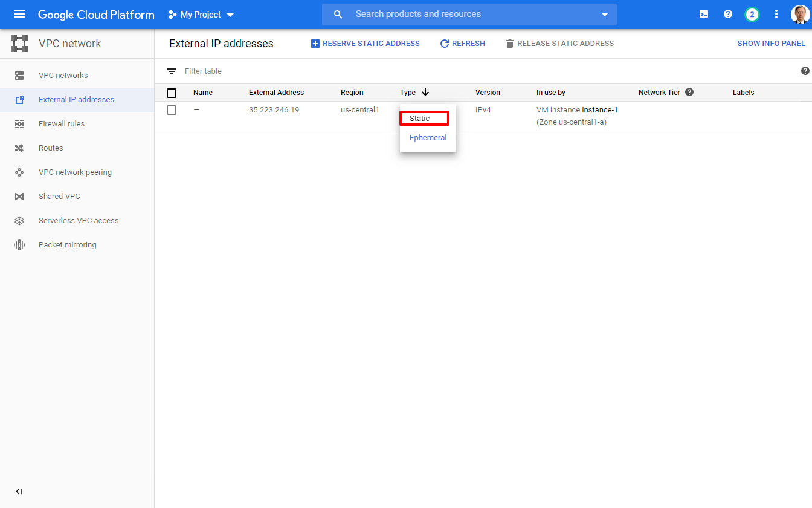Click the Packet mirroring icon

19,245
